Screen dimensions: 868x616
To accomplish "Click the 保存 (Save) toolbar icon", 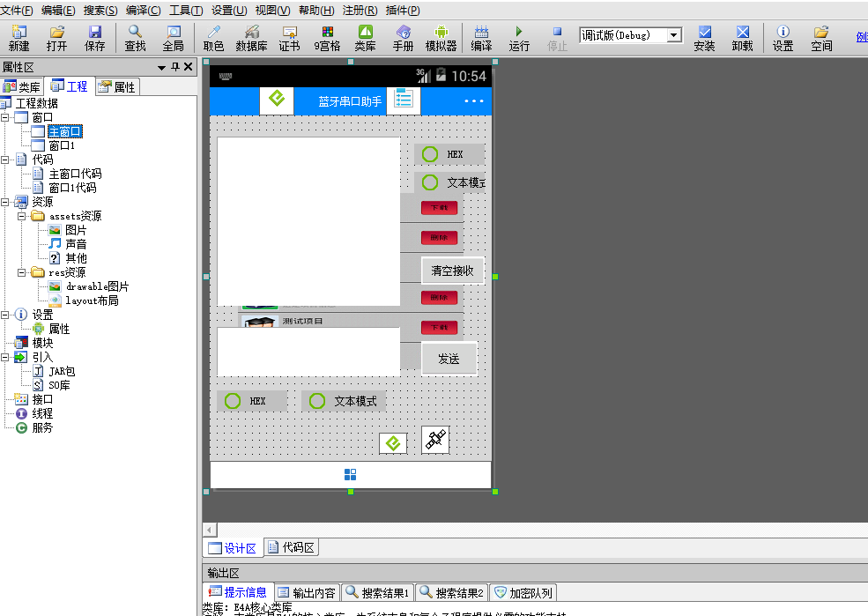I will pyautogui.click(x=94, y=38).
